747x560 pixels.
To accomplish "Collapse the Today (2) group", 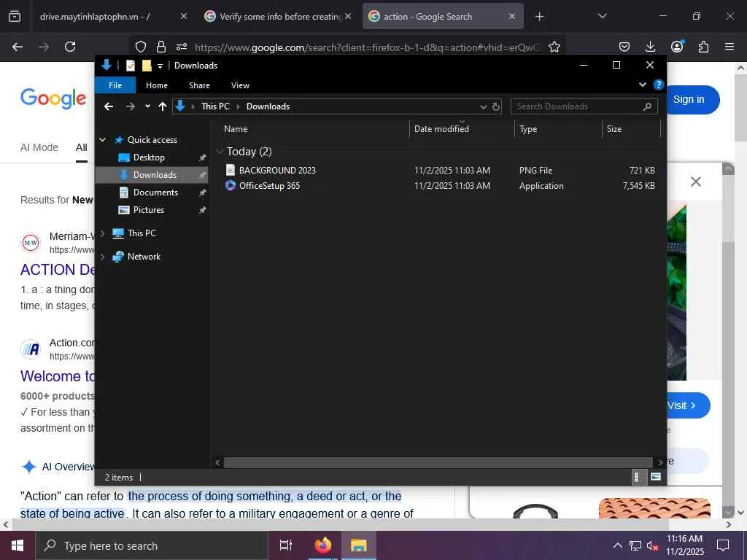I will pyautogui.click(x=220, y=152).
